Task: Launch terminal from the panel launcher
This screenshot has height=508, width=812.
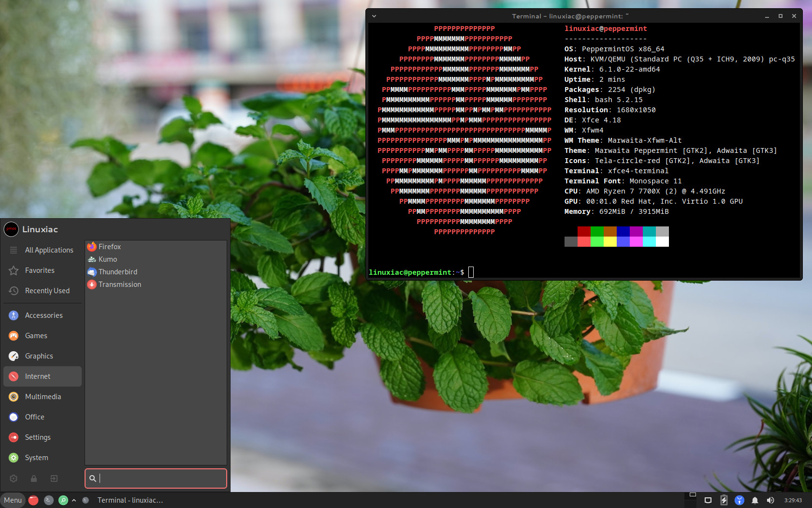Action: [x=49, y=500]
